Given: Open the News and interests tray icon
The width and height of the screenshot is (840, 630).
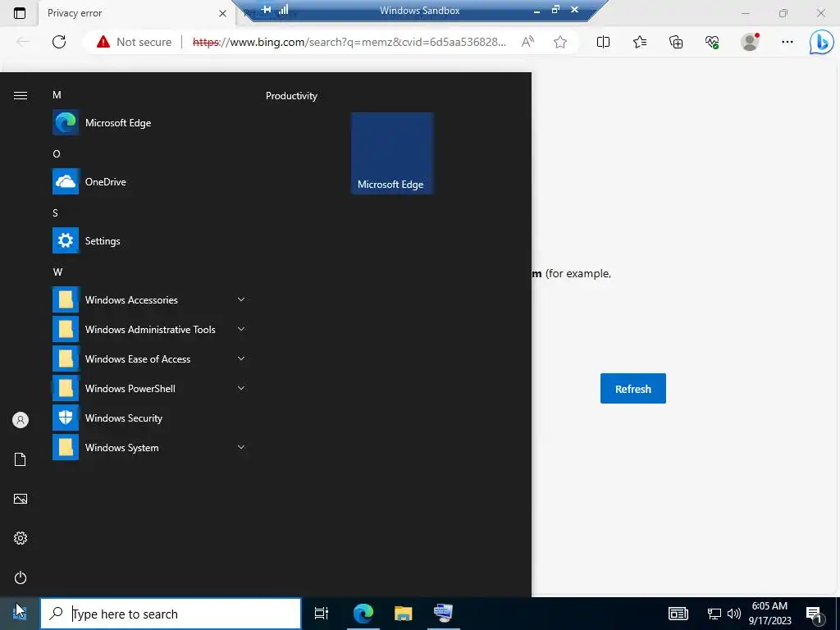Looking at the screenshot, I should (678, 614).
